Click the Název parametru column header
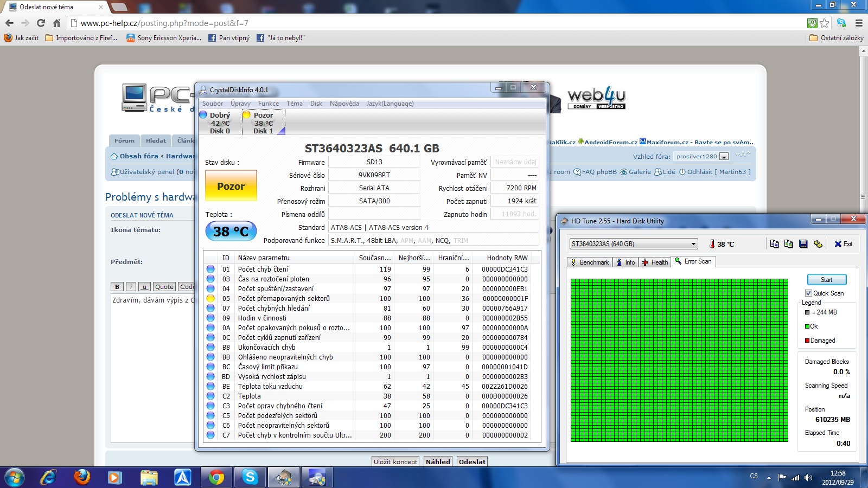This screenshot has width=868, height=488. (295, 258)
